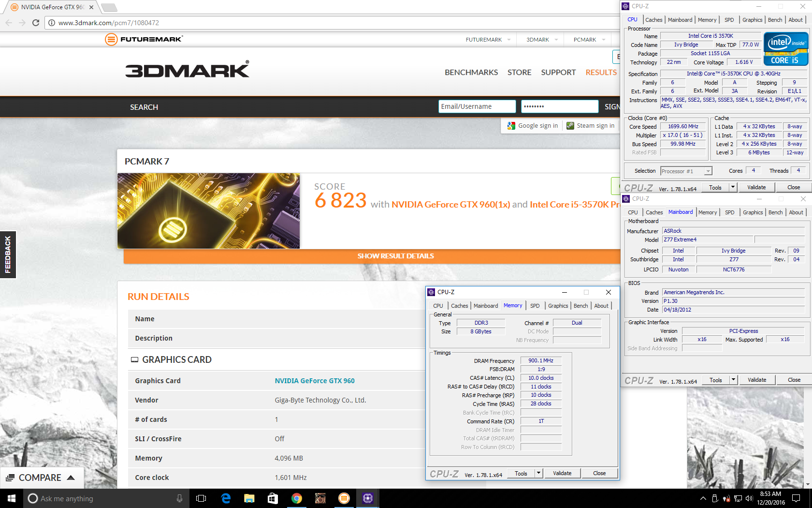Reload the 3dmark page
This screenshot has height=508, width=812.
(36, 23)
